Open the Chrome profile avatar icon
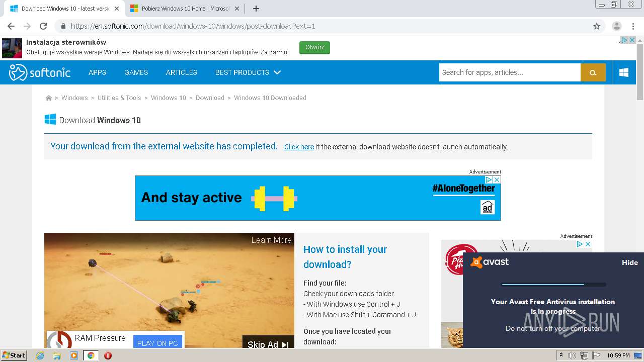 (x=616, y=26)
